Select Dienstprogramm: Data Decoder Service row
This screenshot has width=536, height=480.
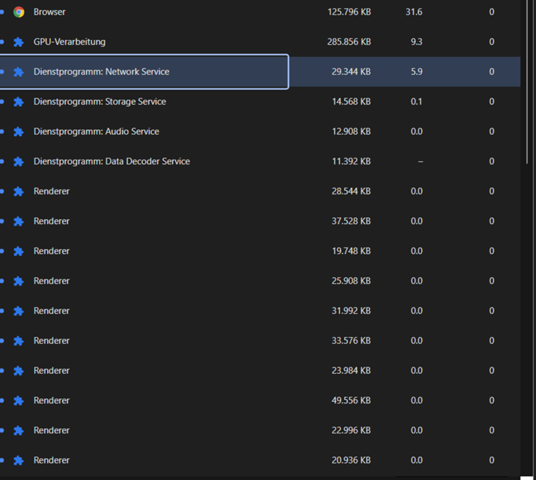[x=260, y=161]
